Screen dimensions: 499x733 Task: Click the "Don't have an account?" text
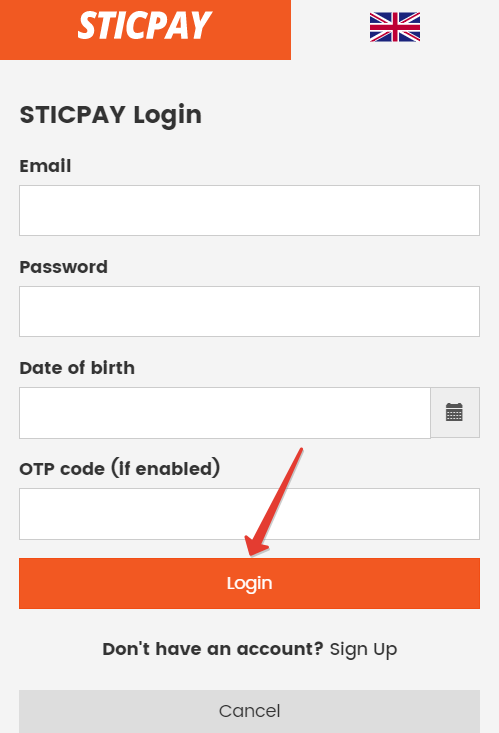pyautogui.click(x=213, y=649)
